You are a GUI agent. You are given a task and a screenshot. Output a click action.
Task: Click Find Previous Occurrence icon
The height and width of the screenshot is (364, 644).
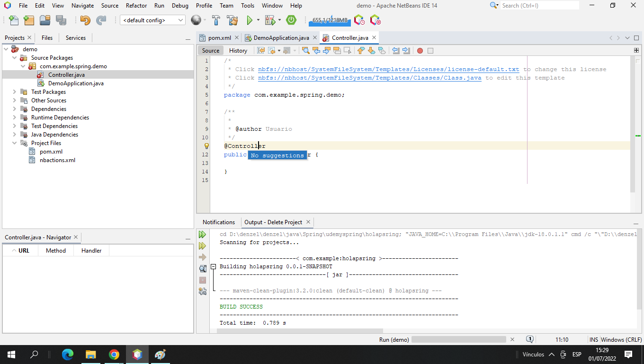[x=316, y=51]
